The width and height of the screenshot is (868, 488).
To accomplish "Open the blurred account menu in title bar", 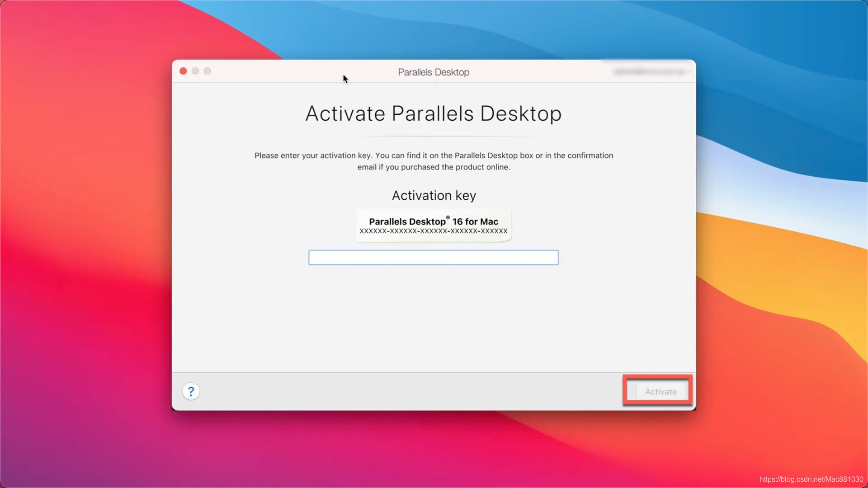I will pyautogui.click(x=649, y=72).
